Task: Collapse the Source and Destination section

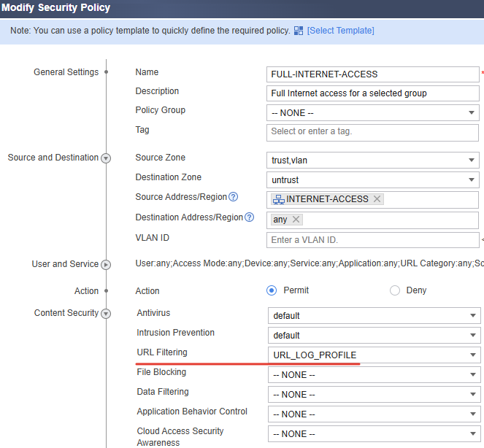Action: 106,158
